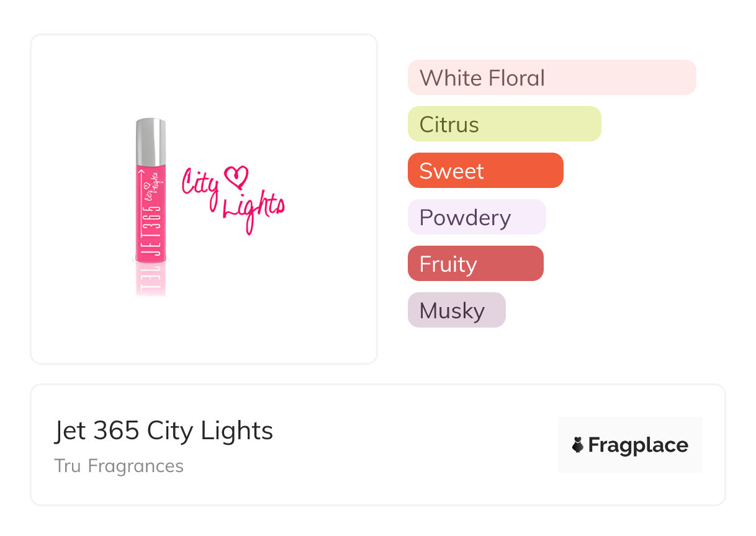Select the White Floral accord bar
This screenshot has width=756, height=536.
(551, 78)
